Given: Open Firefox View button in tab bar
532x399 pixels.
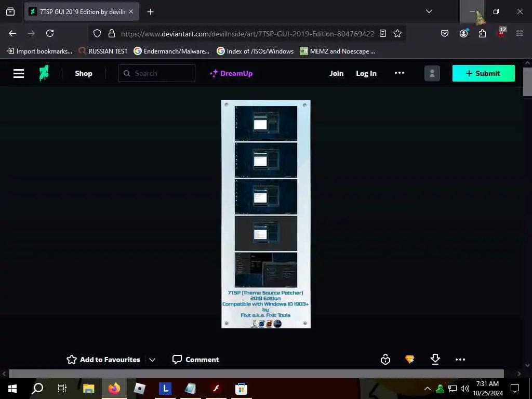Looking at the screenshot, I should (x=10, y=11).
